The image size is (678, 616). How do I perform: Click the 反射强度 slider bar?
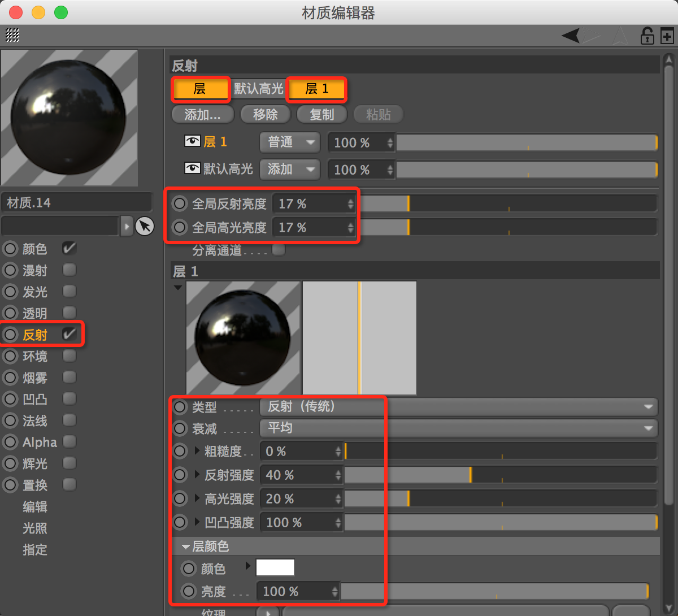tap(501, 475)
